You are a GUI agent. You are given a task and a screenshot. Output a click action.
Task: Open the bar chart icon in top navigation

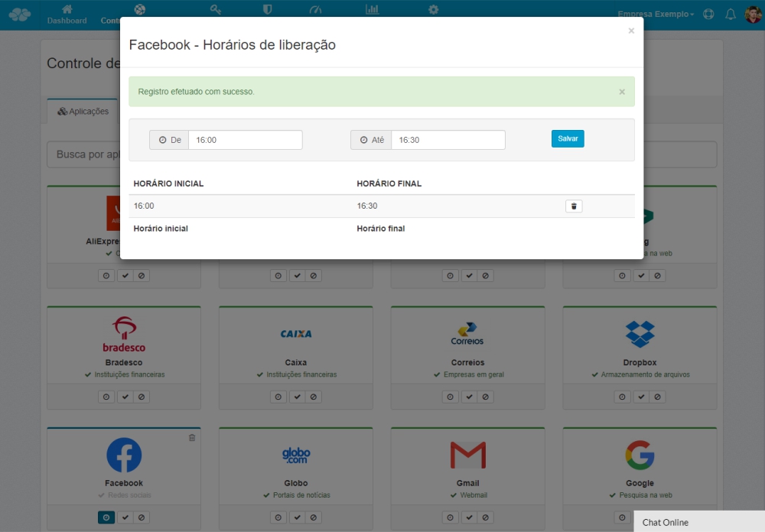(373, 9)
